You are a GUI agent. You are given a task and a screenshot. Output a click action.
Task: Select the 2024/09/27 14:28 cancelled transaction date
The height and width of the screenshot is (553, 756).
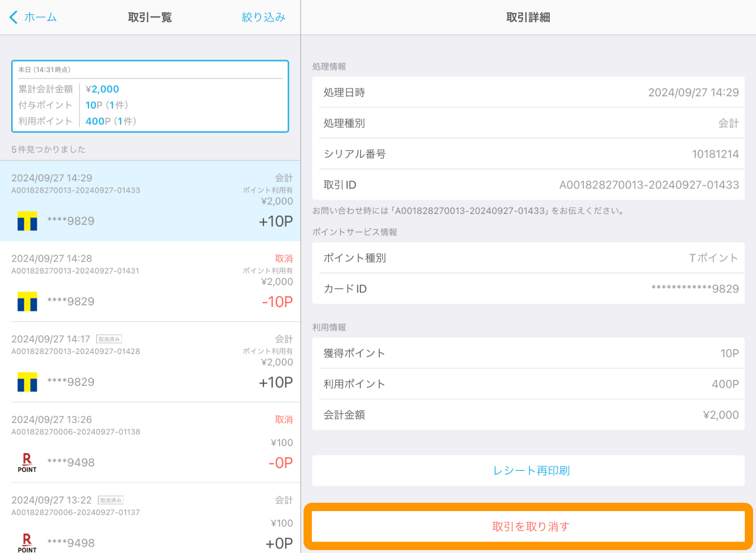[x=52, y=258]
